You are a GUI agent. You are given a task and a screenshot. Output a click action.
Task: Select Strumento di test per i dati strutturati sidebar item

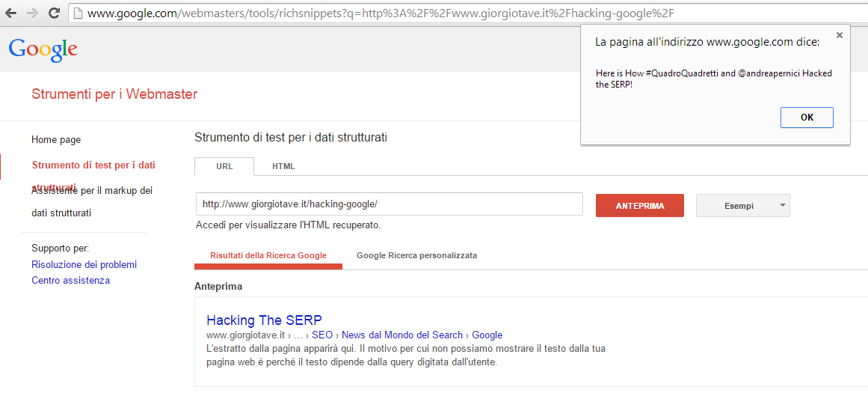pyautogui.click(x=93, y=175)
